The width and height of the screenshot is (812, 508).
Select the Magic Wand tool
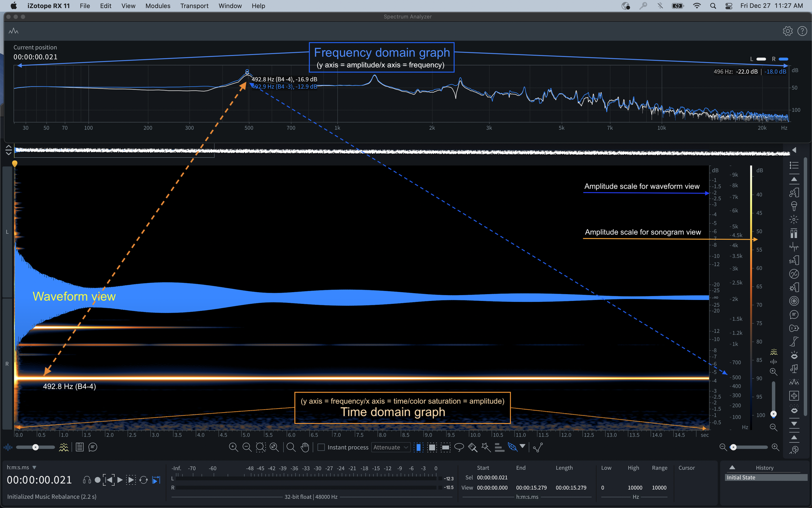click(x=486, y=447)
